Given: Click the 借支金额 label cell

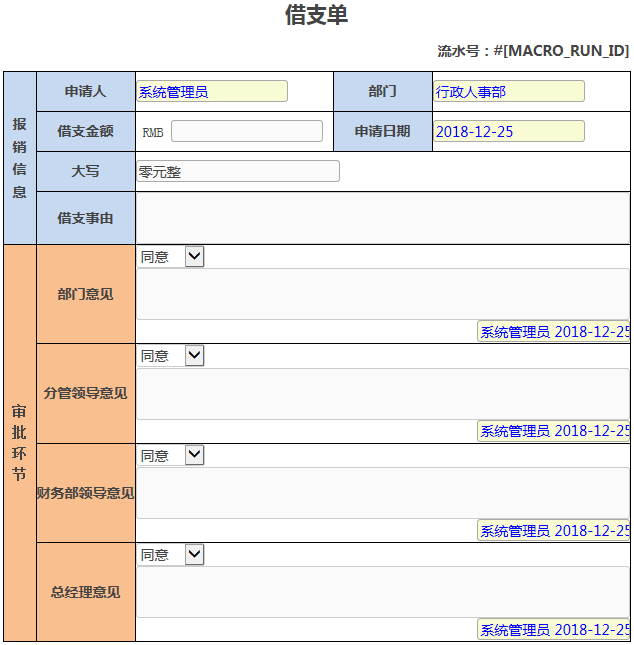Looking at the screenshot, I should [86, 131].
